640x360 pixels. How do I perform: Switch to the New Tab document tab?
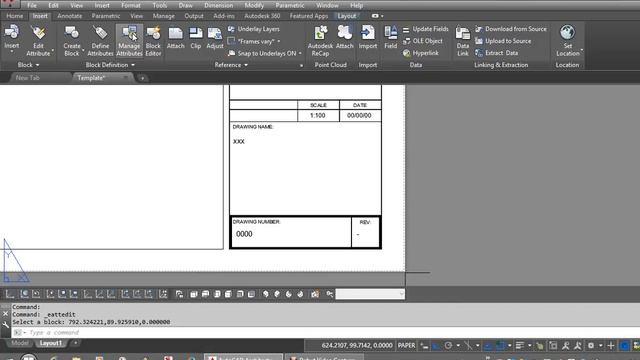pyautogui.click(x=28, y=78)
